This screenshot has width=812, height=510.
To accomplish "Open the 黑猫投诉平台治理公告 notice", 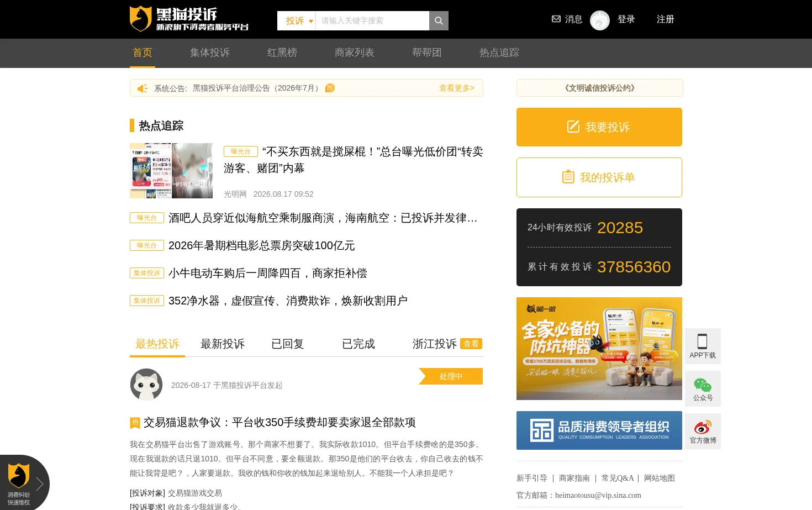I will pyautogui.click(x=257, y=88).
